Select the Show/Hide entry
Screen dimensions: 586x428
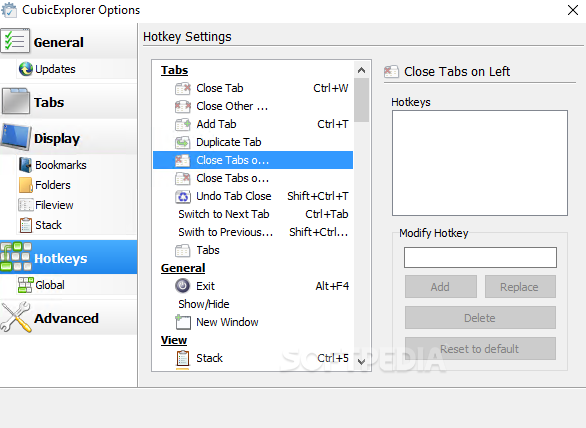(x=253, y=304)
